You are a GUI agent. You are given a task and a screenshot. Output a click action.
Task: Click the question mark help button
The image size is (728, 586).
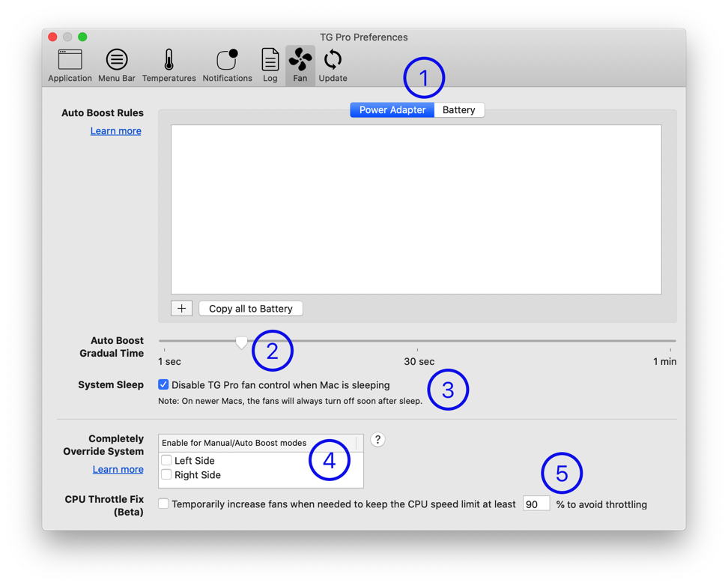coord(378,440)
